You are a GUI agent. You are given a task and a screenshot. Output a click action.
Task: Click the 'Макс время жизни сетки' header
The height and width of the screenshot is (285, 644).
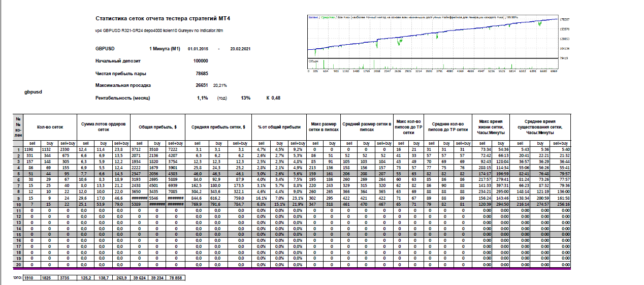pyautogui.click(x=491, y=128)
